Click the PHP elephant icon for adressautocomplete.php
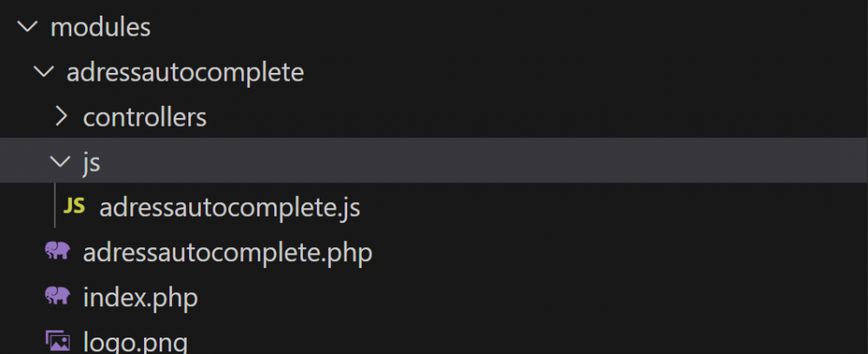 (58, 252)
